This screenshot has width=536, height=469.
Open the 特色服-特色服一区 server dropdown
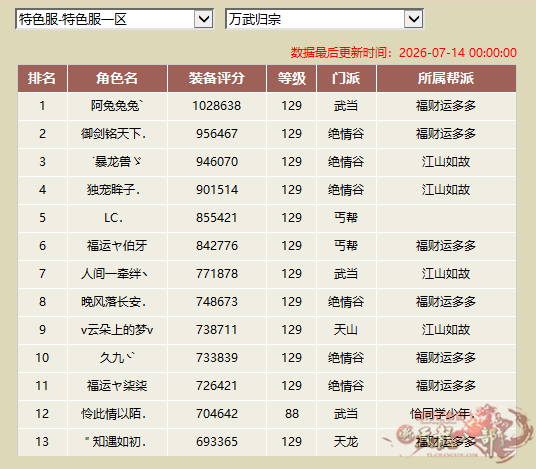[115, 19]
